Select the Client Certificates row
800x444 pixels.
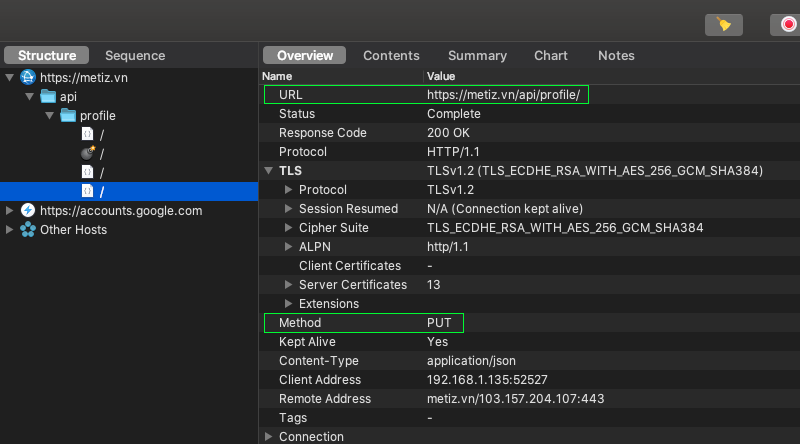pyautogui.click(x=530, y=265)
